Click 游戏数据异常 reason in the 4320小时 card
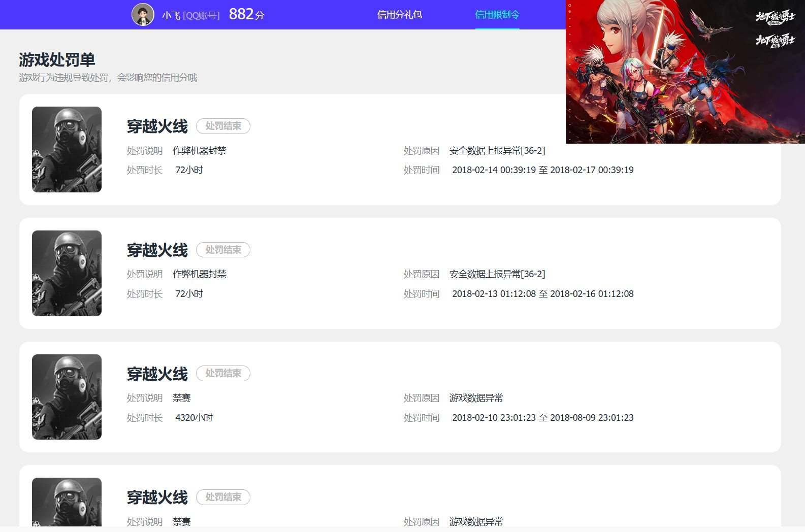 tap(476, 398)
